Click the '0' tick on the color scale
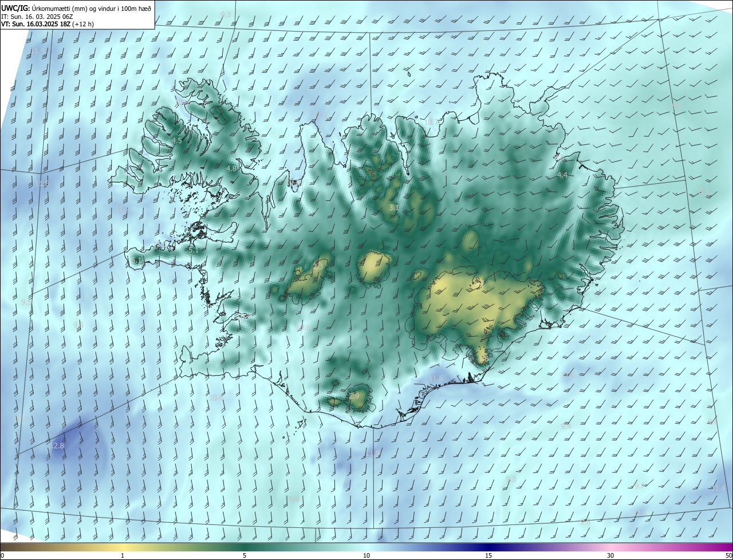 tap(2, 556)
